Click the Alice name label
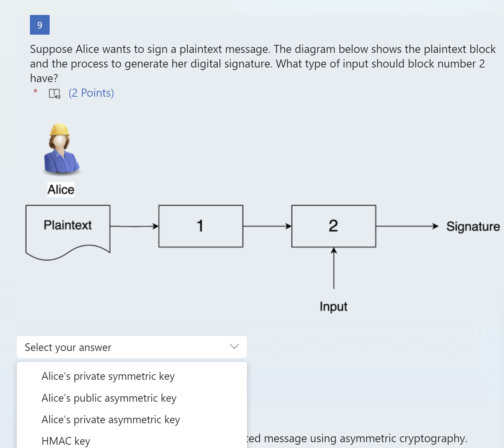 click(x=61, y=189)
